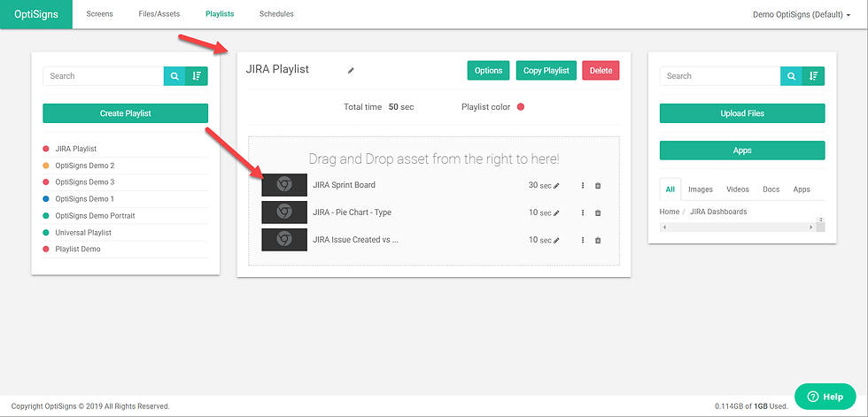Click the Create Playlist button

(125, 113)
